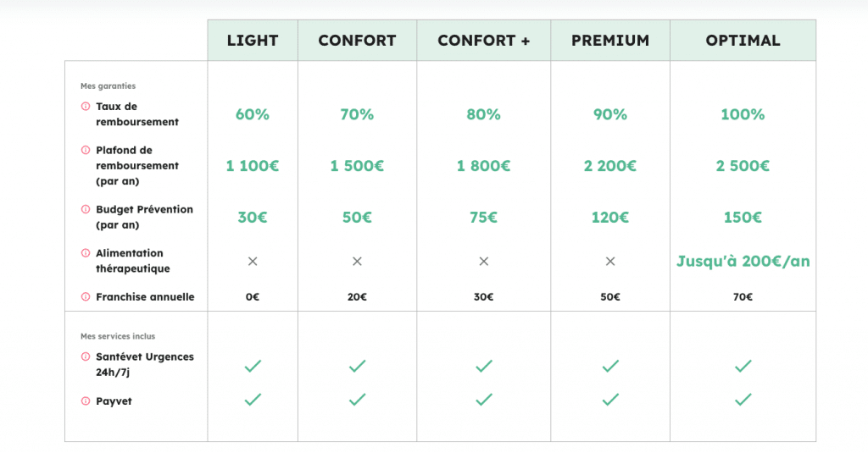Click Santévet Urgences checkmark under CONFORT

pos(357,366)
